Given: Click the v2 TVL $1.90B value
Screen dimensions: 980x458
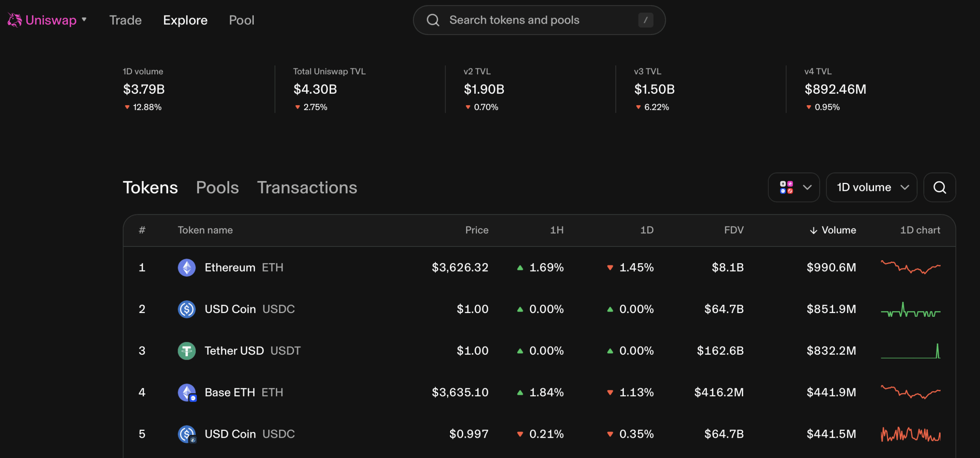Looking at the screenshot, I should (x=484, y=89).
